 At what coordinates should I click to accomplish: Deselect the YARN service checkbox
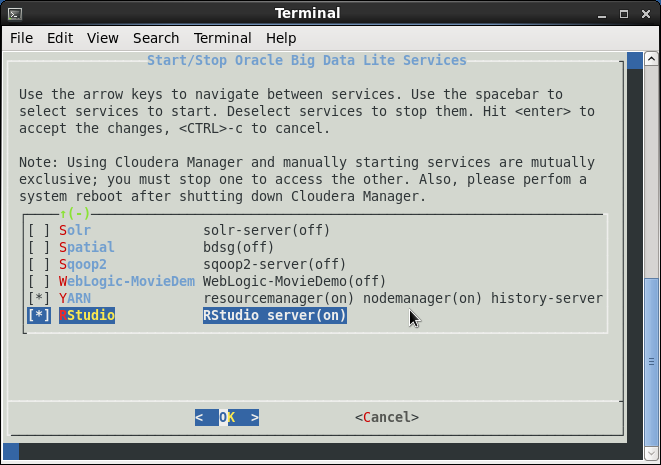click(39, 298)
